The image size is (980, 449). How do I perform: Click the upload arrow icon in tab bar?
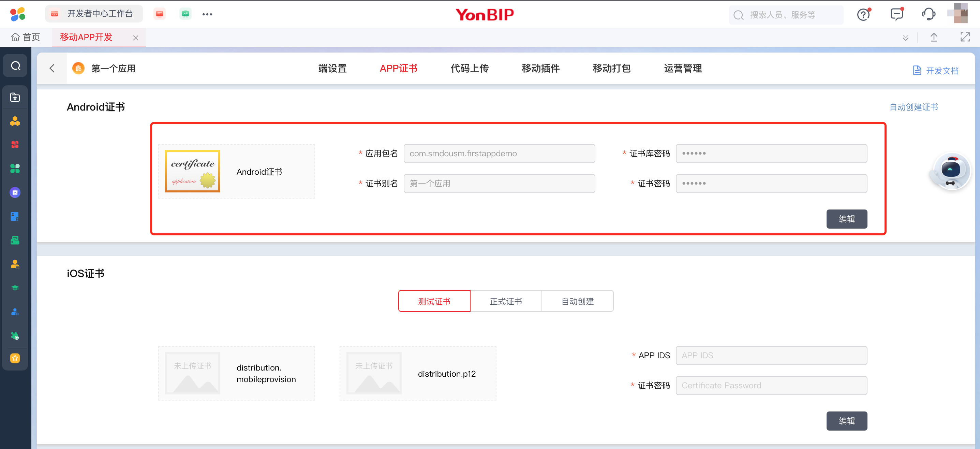pyautogui.click(x=934, y=37)
